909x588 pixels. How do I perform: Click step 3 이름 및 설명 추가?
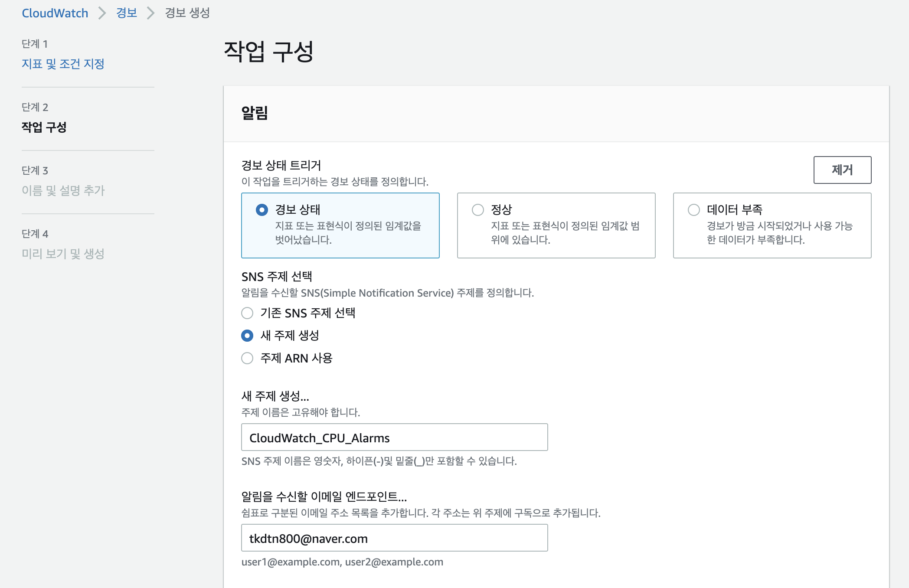coord(63,190)
